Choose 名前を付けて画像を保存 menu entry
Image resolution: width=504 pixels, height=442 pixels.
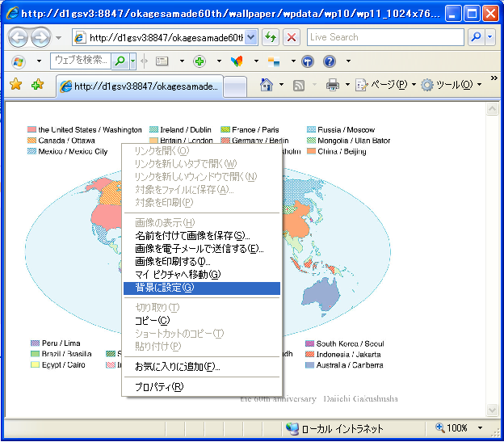(x=192, y=236)
